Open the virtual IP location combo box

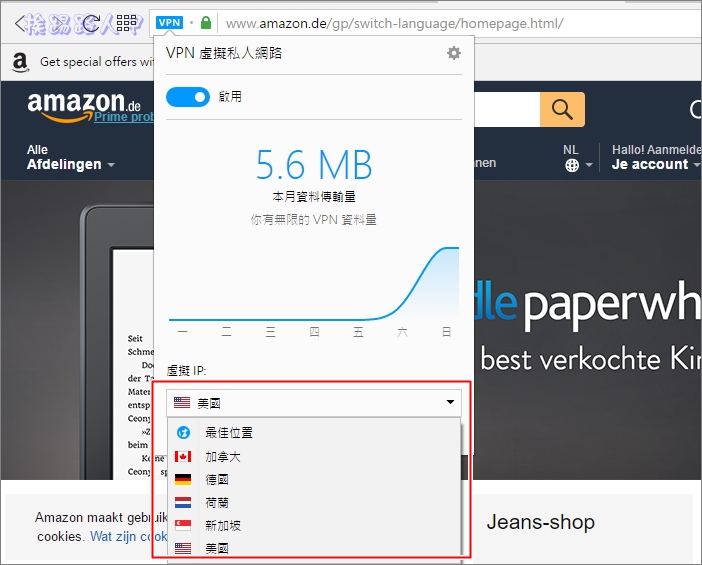(313, 402)
